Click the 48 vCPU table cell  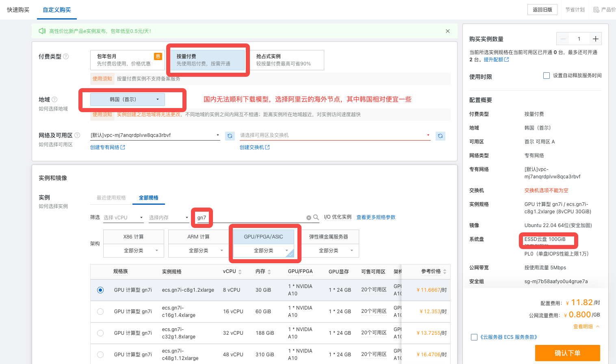coord(233,355)
